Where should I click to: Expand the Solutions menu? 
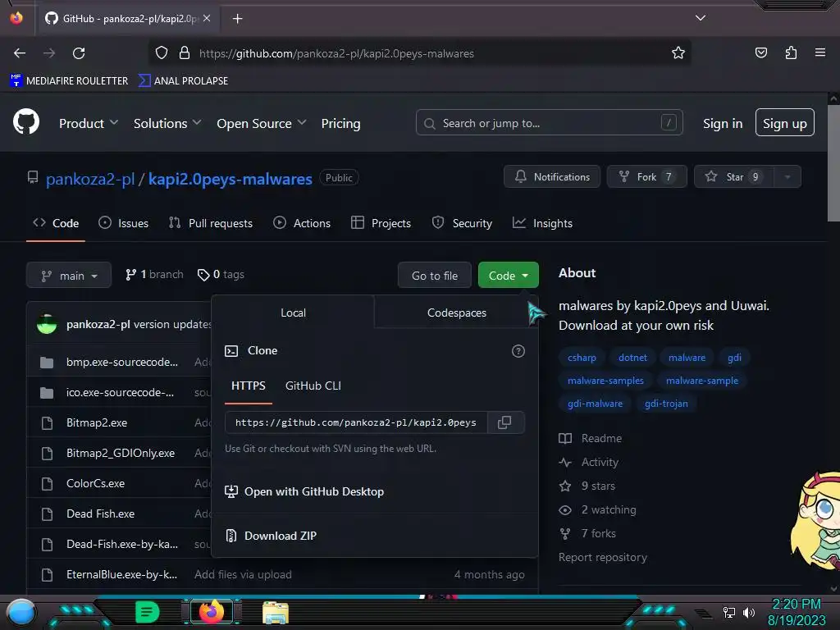tap(167, 123)
